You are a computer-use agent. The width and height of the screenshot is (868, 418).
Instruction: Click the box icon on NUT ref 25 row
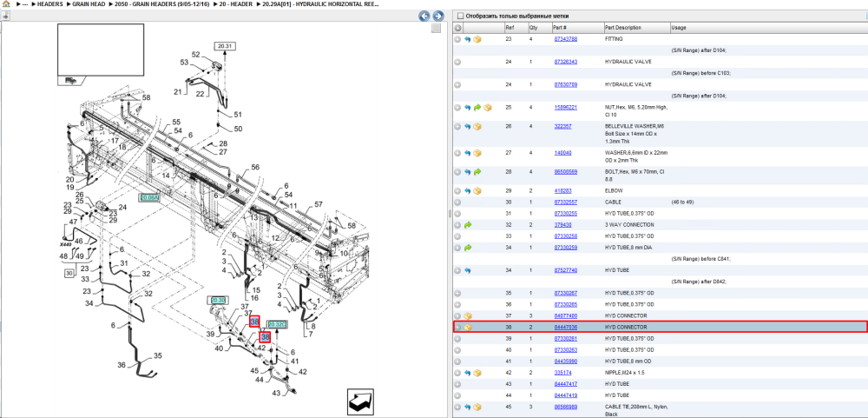(x=487, y=108)
